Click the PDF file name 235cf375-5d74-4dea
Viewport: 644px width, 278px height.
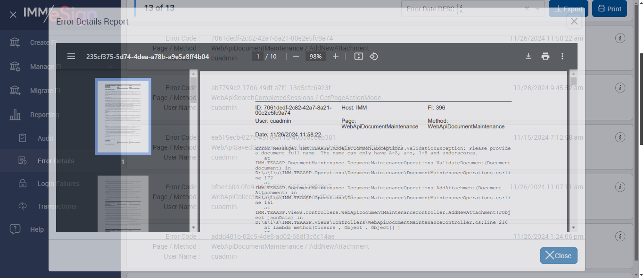click(x=148, y=57)
